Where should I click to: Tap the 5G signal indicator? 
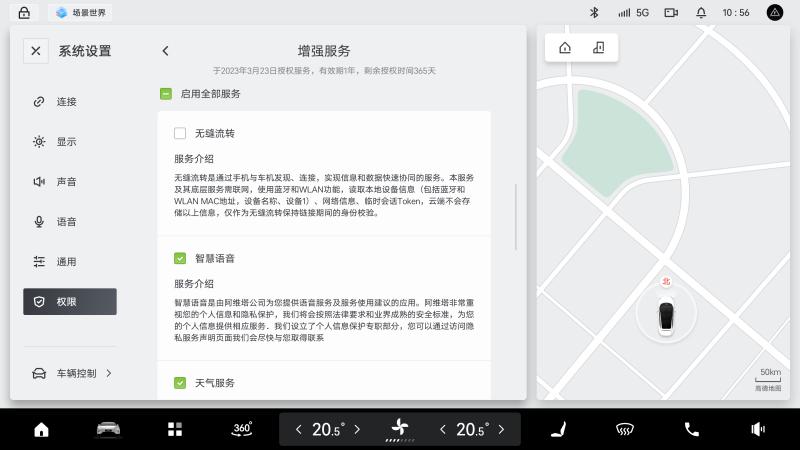(x=633, y=13)
